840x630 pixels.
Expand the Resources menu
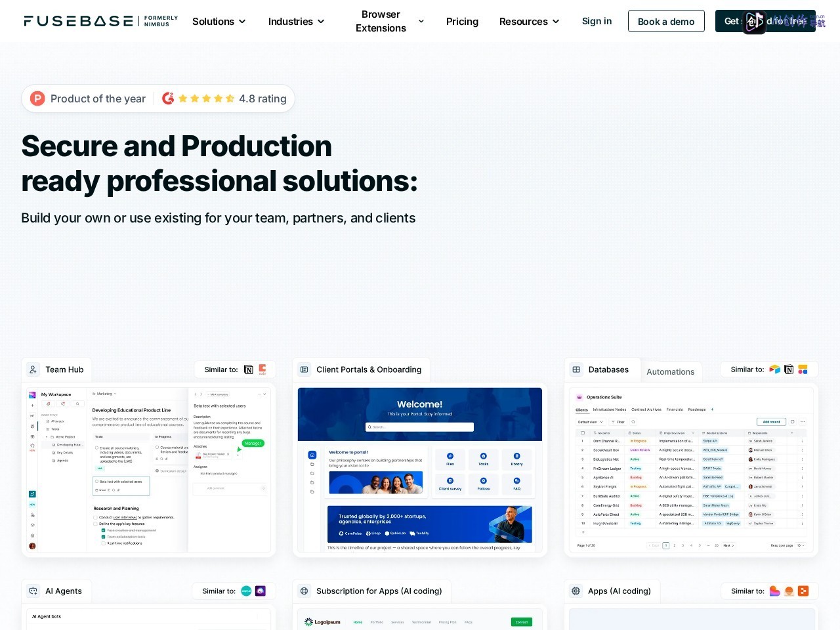click(530, 22)
